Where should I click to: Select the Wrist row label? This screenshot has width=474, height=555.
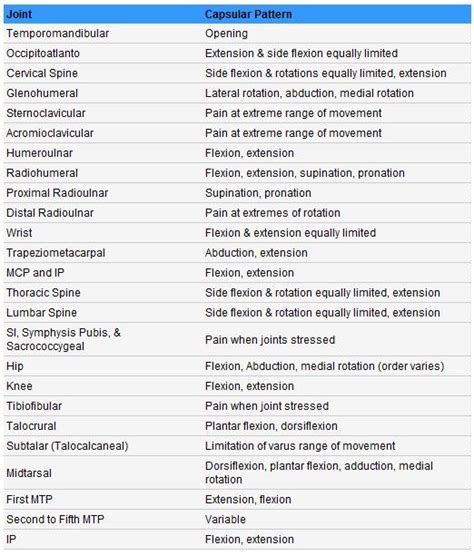coord(19,233)
